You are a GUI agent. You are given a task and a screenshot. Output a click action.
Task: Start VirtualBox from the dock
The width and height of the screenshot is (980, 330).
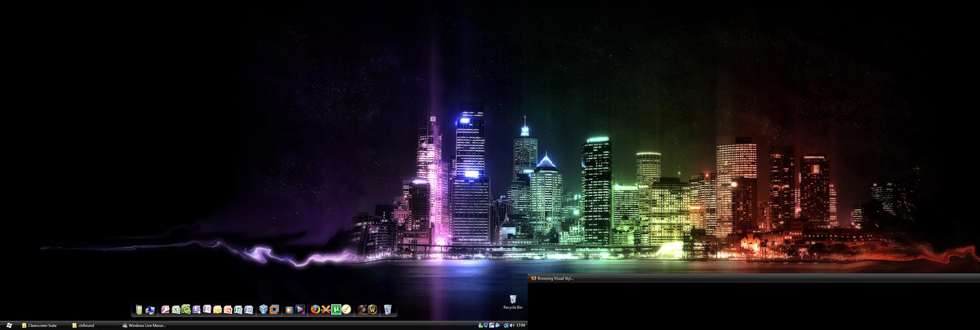pyautogui.click(x=264, y=310)
